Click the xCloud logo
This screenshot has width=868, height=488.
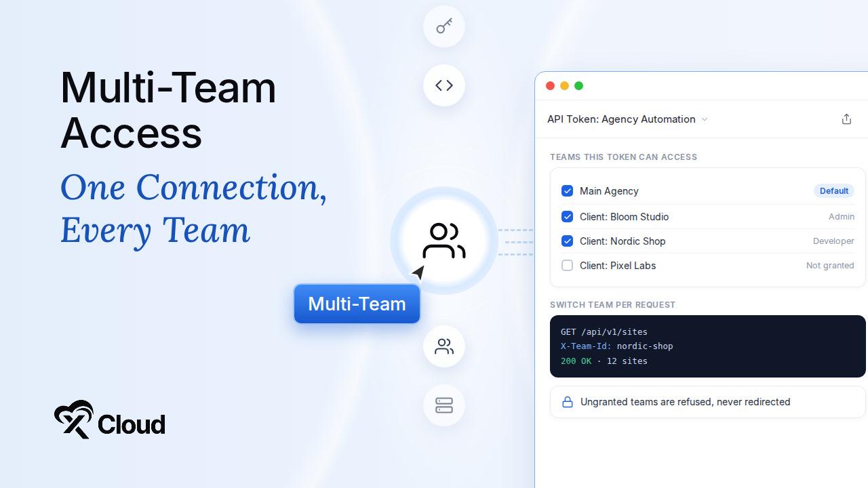pos(109,420)
